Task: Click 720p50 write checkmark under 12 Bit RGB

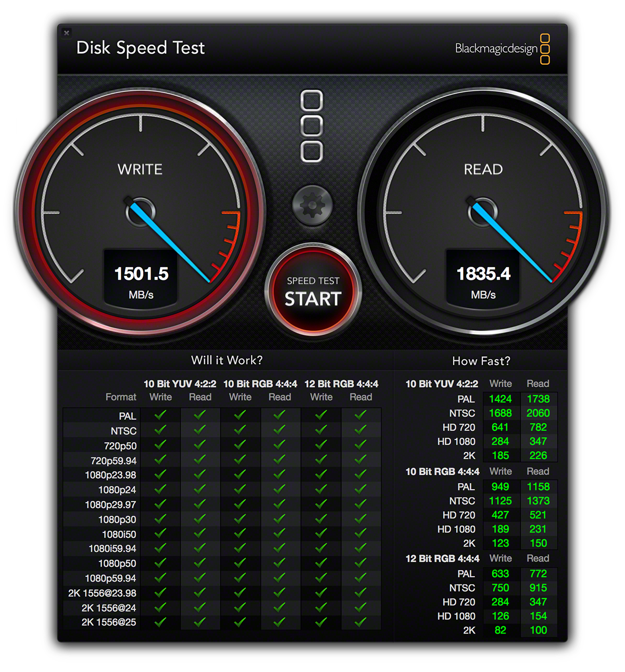Action: 321,445
